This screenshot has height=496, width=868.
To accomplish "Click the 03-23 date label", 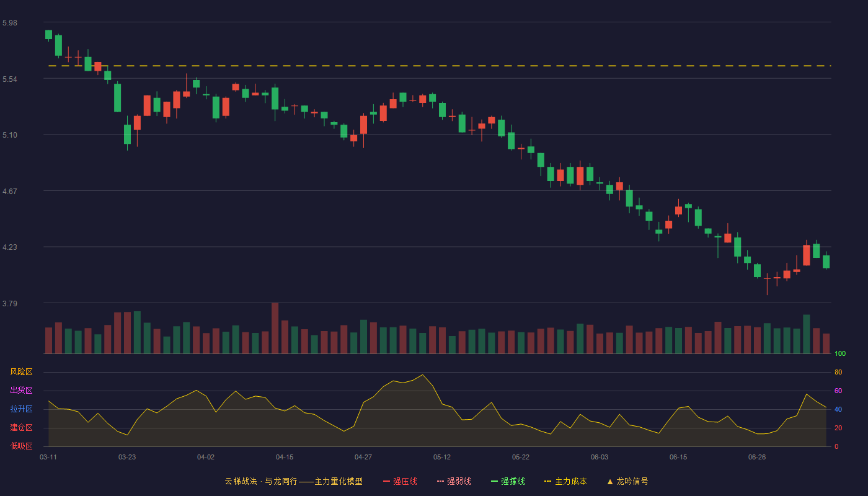I will pyautogui.click(x=127, y=457).
